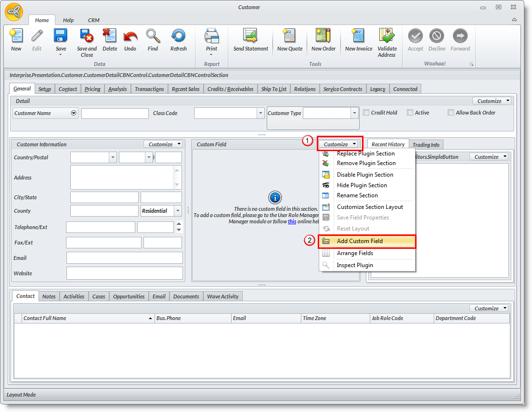Click the Delete icon in ribbon
The image size is (532, 412).
110,37
